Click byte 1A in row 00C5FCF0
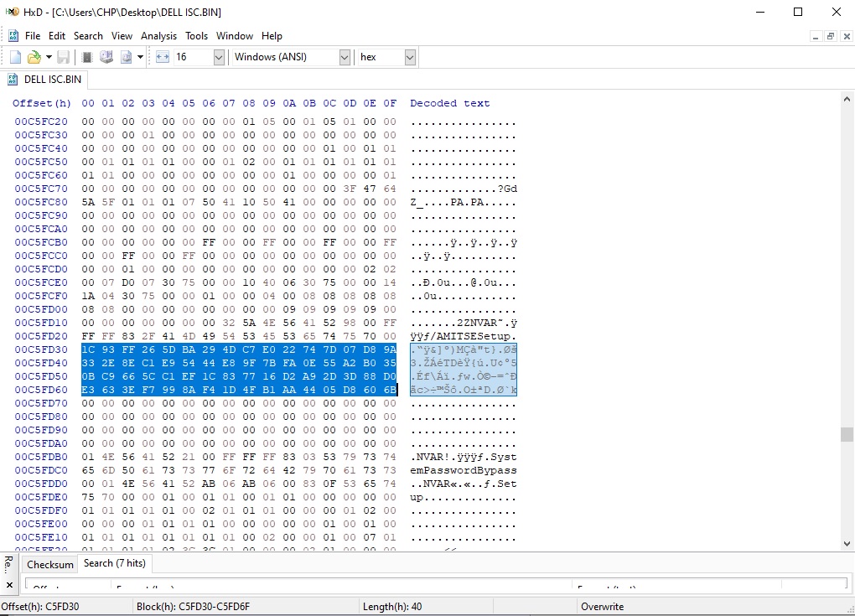This screenshot has width=855, height=616. coord(88,296)
